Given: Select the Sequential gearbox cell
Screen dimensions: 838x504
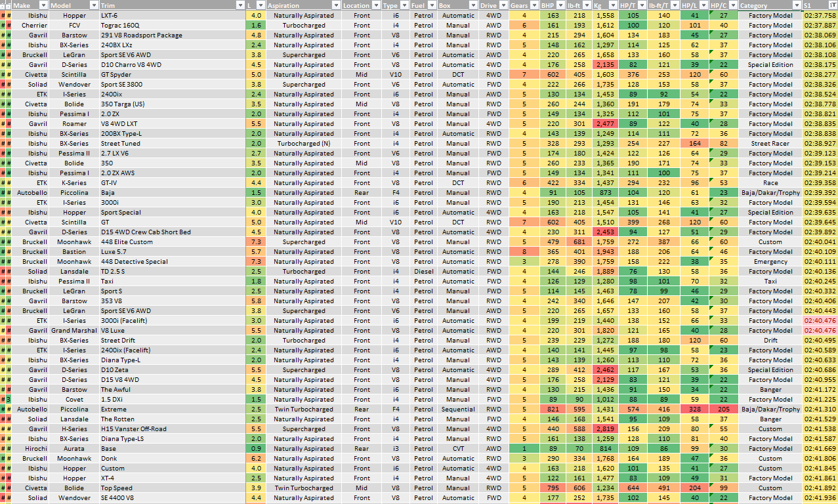Looking at the screenshot, I should [458, 409].
